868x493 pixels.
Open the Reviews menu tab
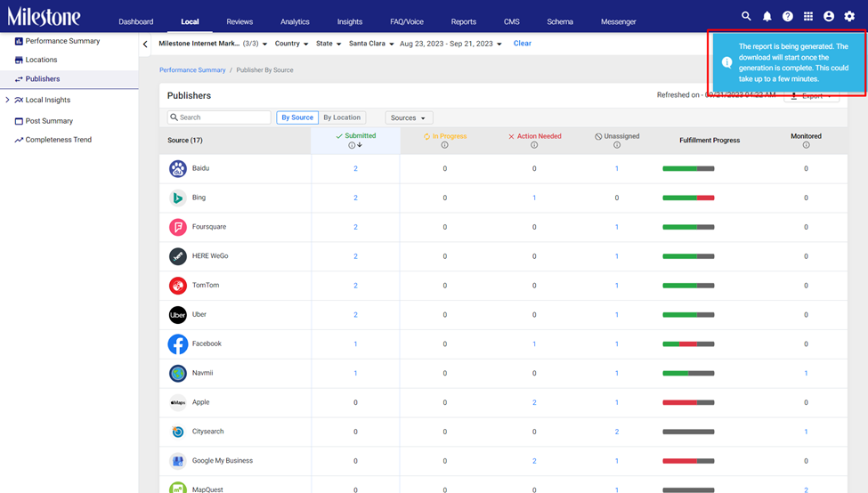[239, 21]
